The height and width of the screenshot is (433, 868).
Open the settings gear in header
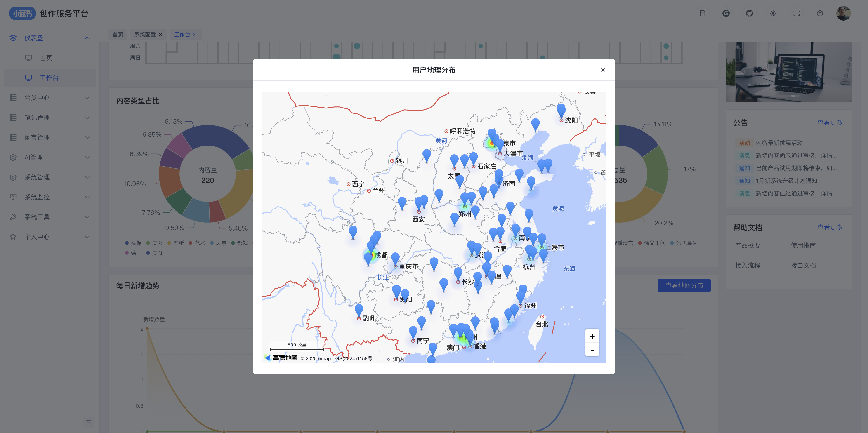(x=820, y=14)
